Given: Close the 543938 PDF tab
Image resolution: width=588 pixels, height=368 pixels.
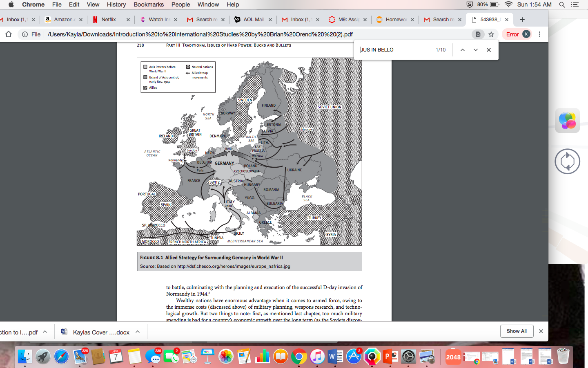Looking at the screenshot, I should (x=507, y=20).
